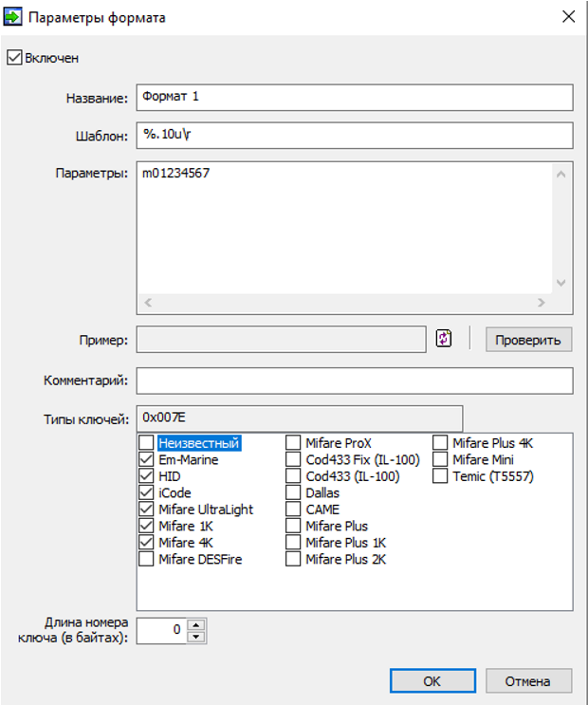Close the Параметры формата dialog
The width and height of the screenshot is (588, 705).
pos(569,17)
